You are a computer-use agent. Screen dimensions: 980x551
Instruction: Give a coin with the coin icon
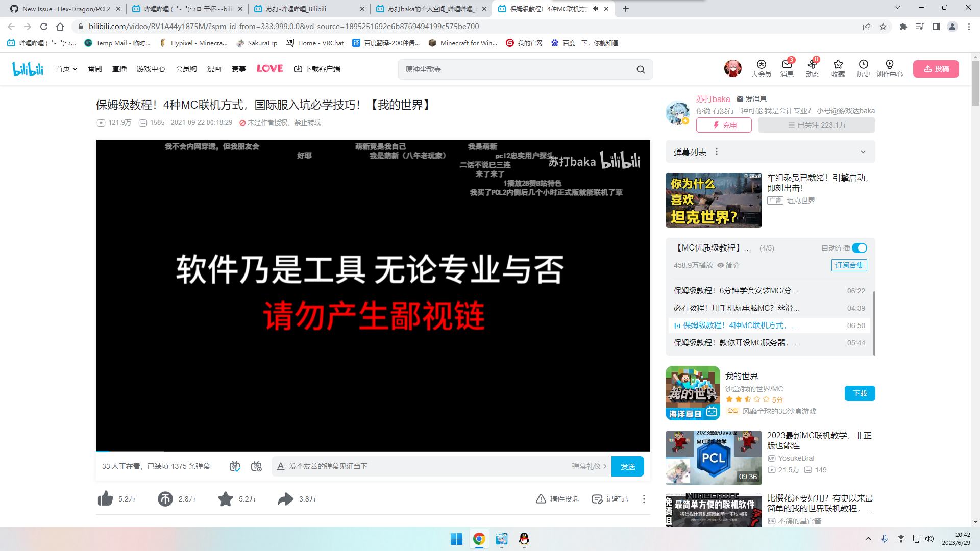165,499
